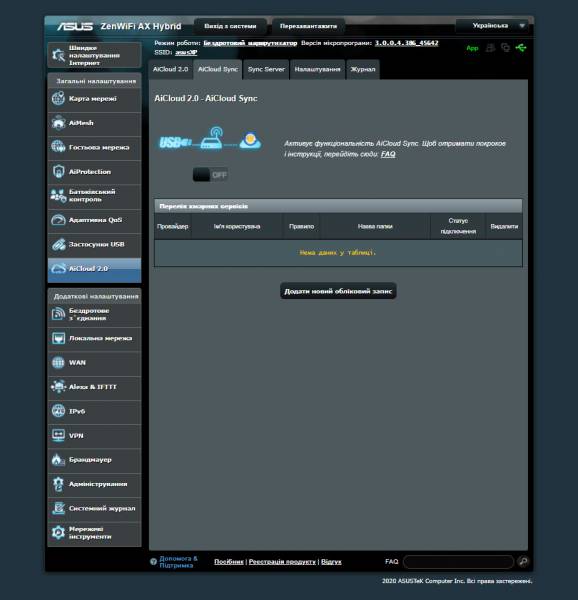Screen dimensions: 578x600
Task: Open the Firewall (Брандмауер) flame icon
Action: coord(58,460)
